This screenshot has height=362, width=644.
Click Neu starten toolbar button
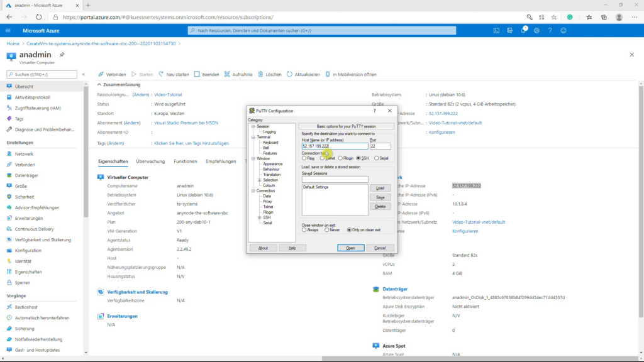click(174, 74)
